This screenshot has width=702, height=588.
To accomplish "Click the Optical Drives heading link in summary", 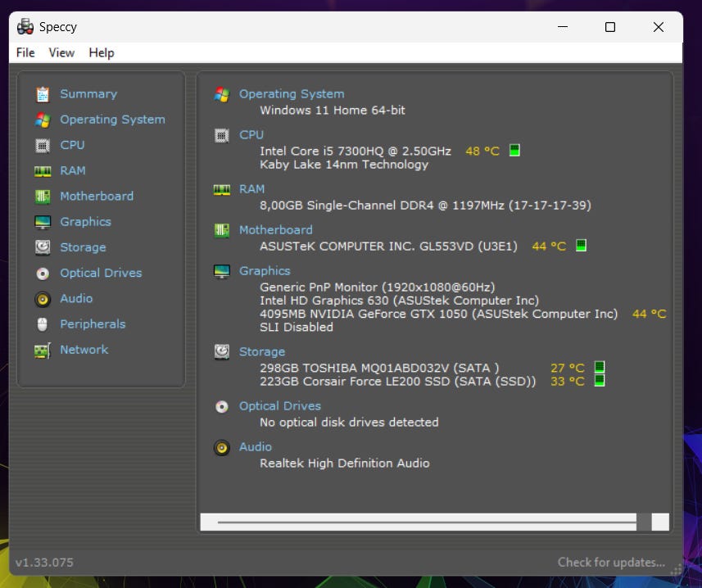I will pos(280,406).
